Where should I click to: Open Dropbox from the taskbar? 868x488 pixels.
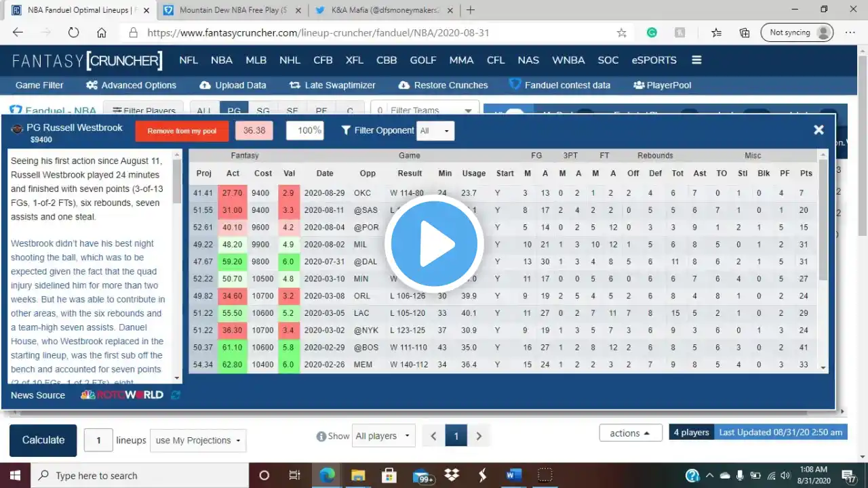click(452, 475)
